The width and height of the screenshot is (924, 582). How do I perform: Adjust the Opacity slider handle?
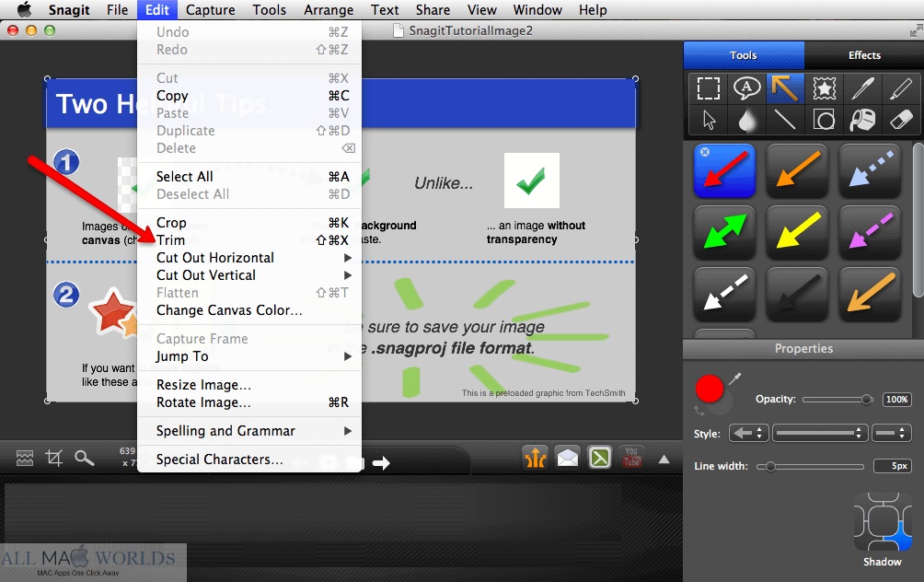tap(866, 399)
